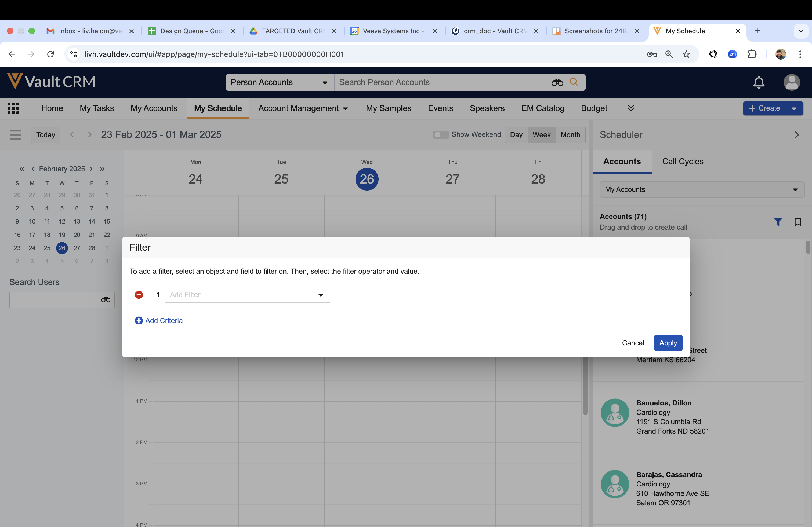Screen dimensions: 812x527
Task: Open the Add Filter dropdown
Action: coord(247,295)
